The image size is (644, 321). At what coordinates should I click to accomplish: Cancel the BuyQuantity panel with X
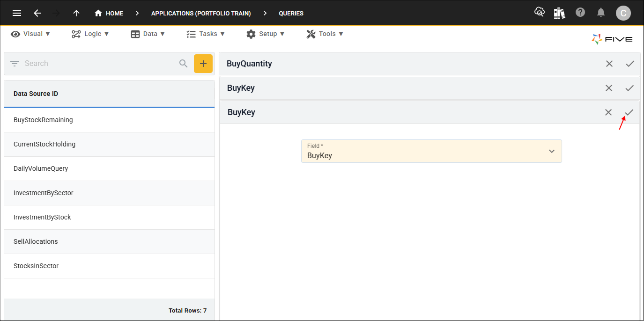pyautogui.click(x=609, y=64)
